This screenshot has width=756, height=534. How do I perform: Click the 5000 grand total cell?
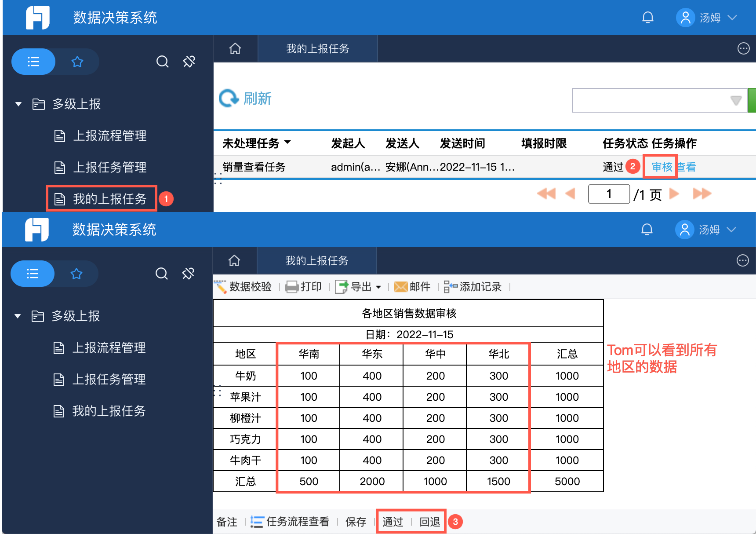(567, 481)
